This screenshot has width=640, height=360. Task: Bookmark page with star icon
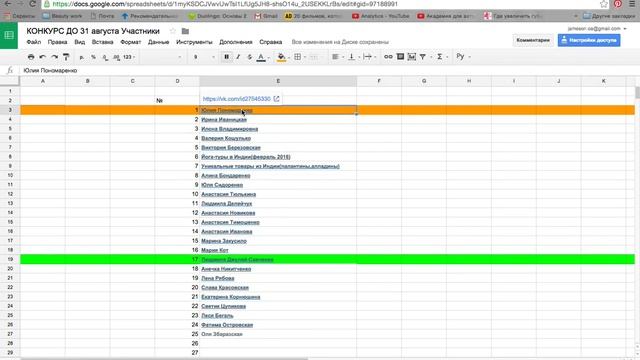(604, 4)
